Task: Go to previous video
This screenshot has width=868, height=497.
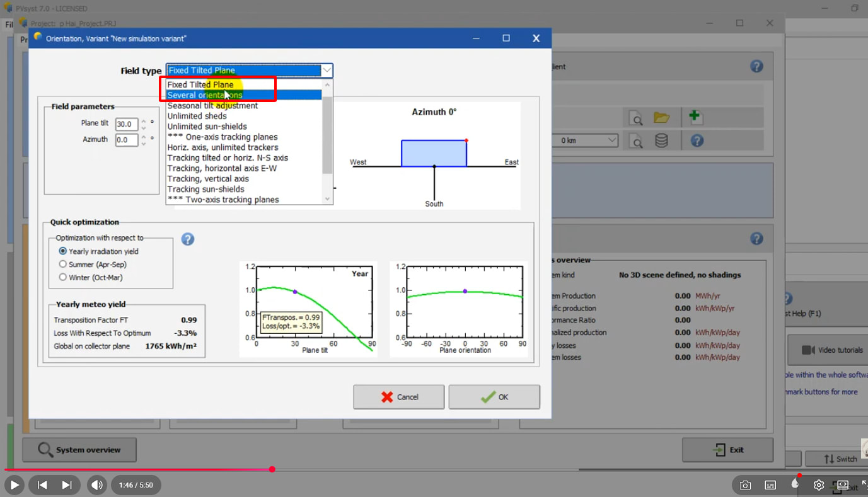Action: pos(42,485)
